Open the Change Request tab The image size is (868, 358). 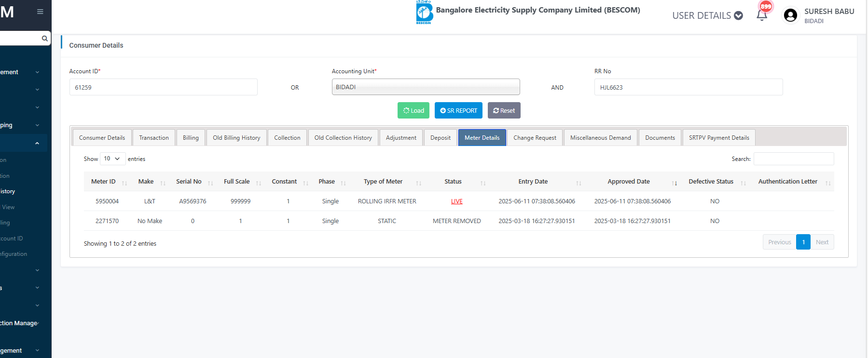(535, 137)
